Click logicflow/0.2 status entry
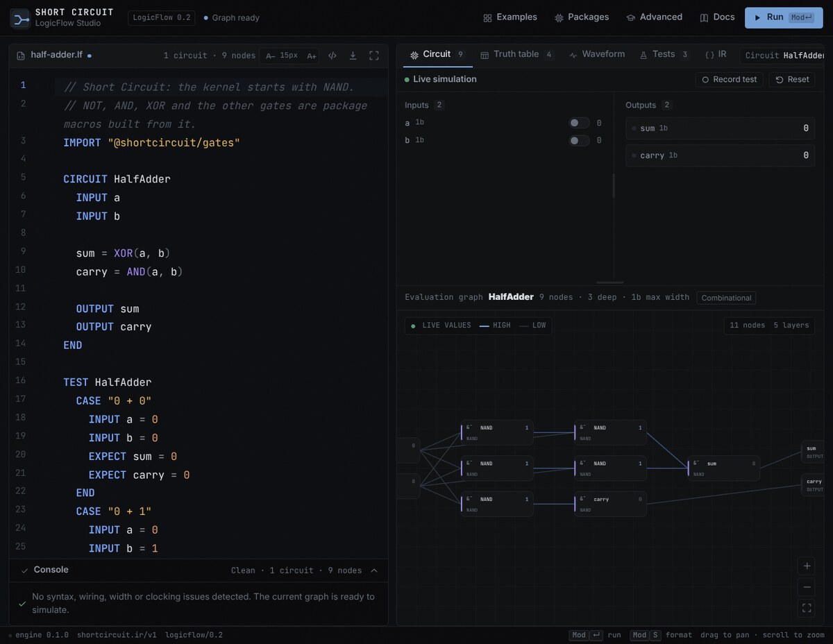Screen dimensions: 833x644 click(194, 635)
